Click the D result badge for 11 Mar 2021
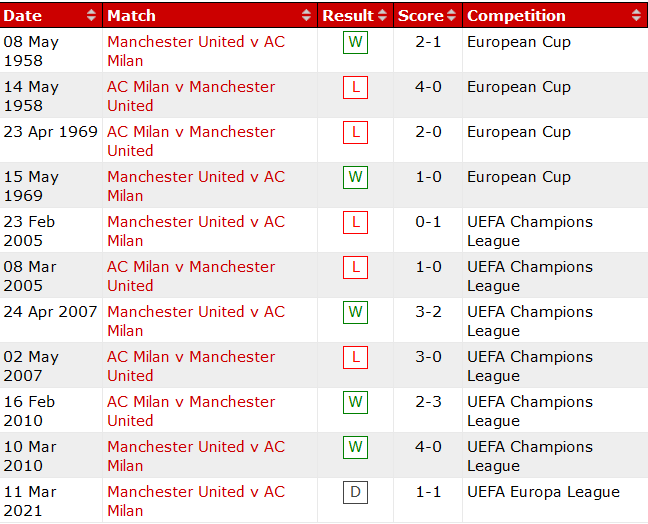Screen dimensions: 648x524 click(355, 492)
